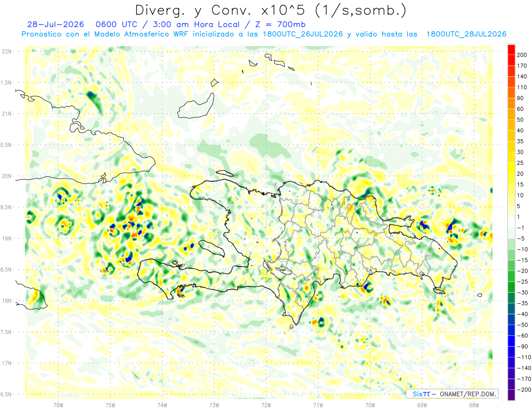Image resolution: width=532 pixels, height=411 pixels.
Task: Click the colorbar label "-20"
Action: click(523, 271)
